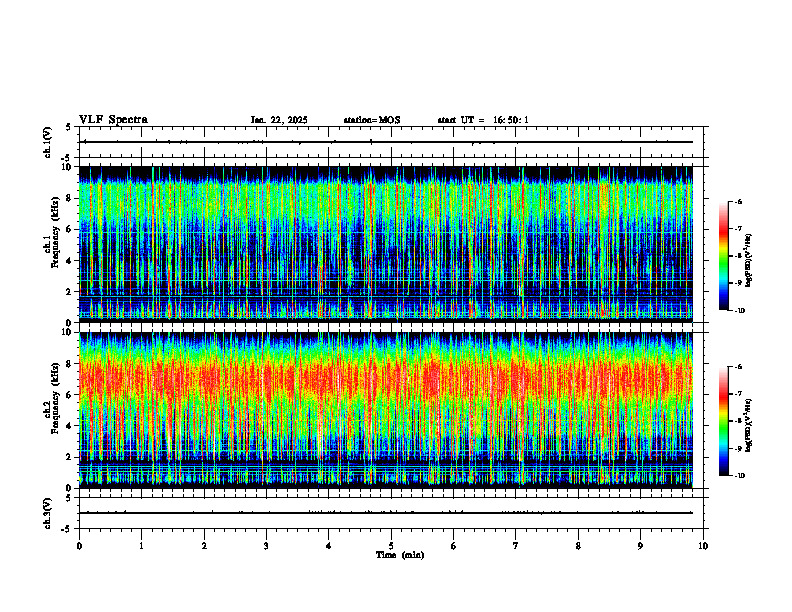Select the ch.1 frequency spectrogram panel

(x=385, y=244)
